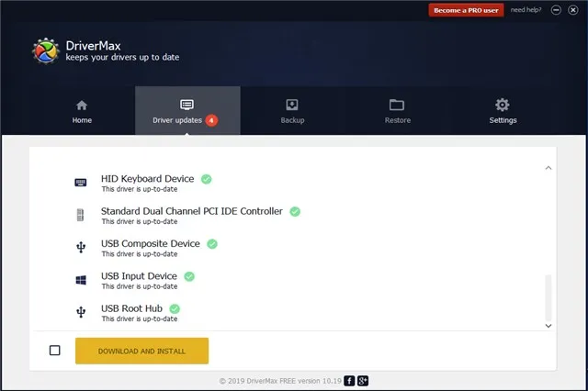Click the USB Root Hub USB icon
The image size is (588, 391).
(81, 312)
